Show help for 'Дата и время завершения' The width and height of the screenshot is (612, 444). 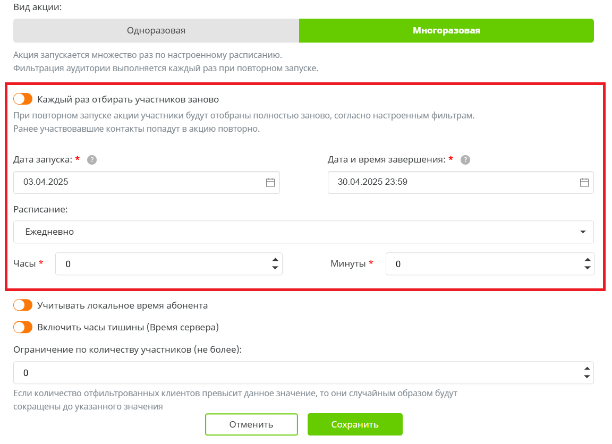466,160
